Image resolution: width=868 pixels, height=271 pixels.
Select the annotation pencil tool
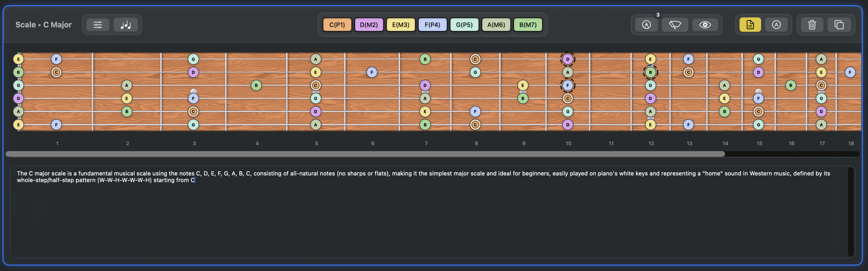click(645, 24)
